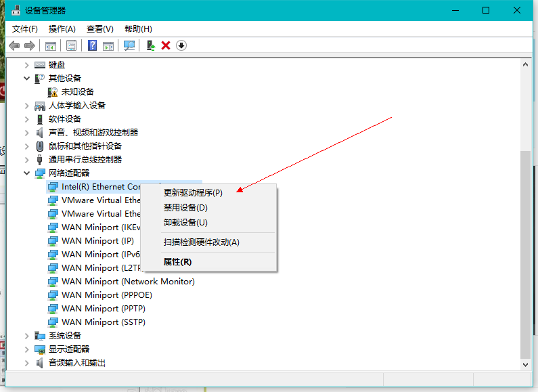Expand the 键盘 category
This screenshot has width=538, height=392.
[x=27, y=65]
